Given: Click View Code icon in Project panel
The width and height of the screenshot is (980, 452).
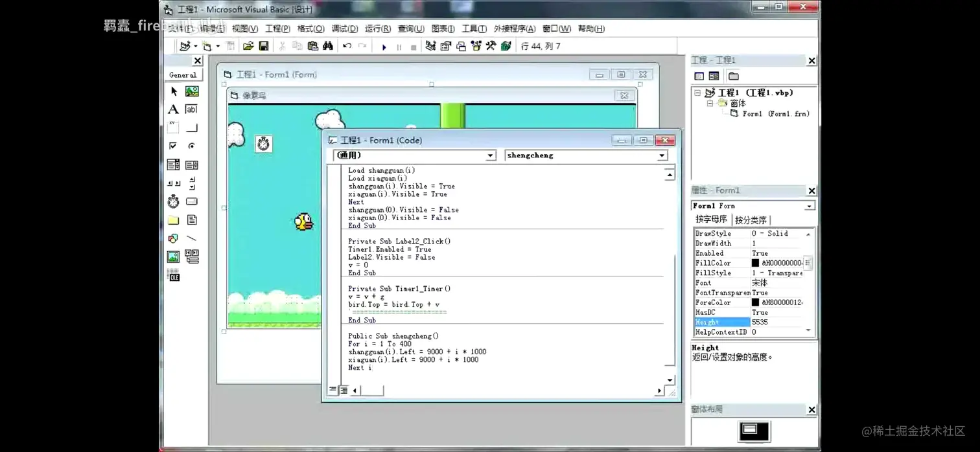Looking at the screenshot, I should [699, 76].
